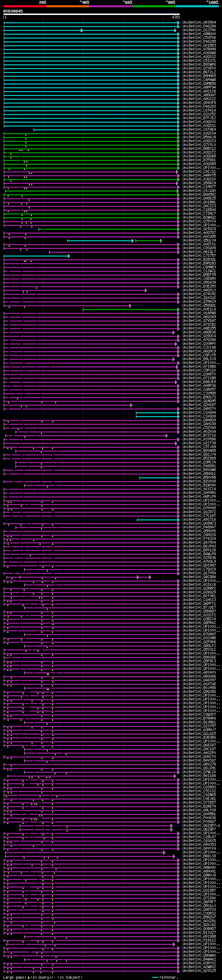Open hit UniRef100_C5XPV6

(199, 38)
